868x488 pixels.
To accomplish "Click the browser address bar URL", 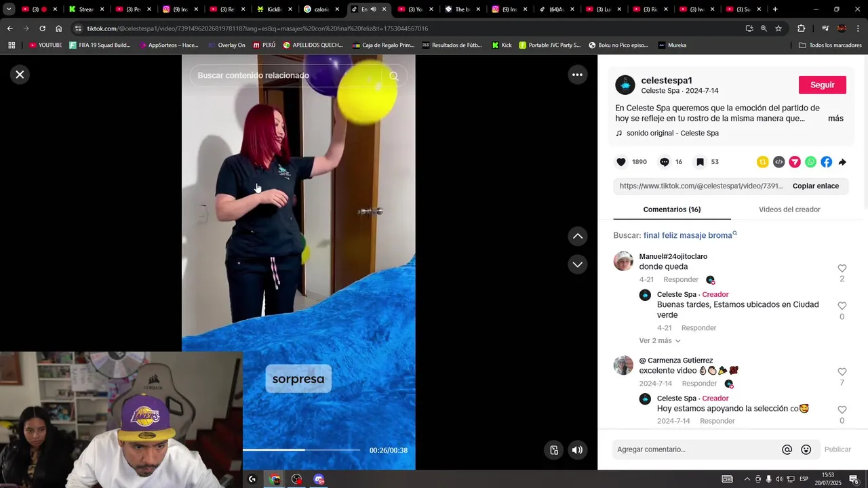I will [257, 28].
